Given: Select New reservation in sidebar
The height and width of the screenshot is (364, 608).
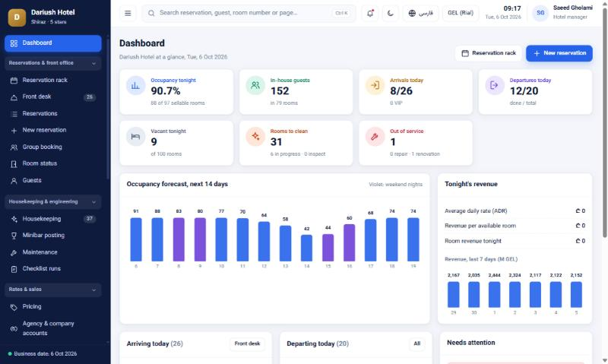Looking at the screenshot, I should (x=53, y=130).
